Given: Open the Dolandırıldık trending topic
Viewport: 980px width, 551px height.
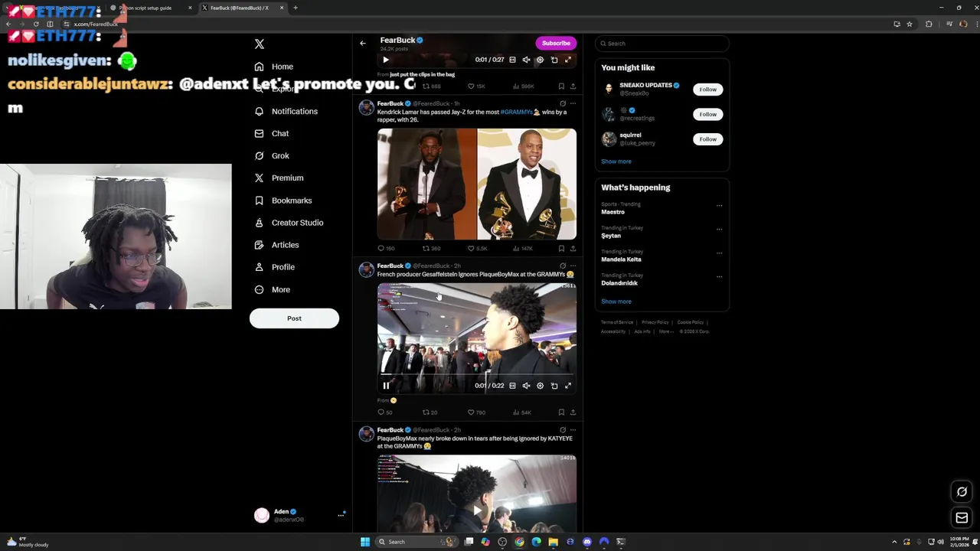Looking at the screenshot, I should tap(619, 283).
